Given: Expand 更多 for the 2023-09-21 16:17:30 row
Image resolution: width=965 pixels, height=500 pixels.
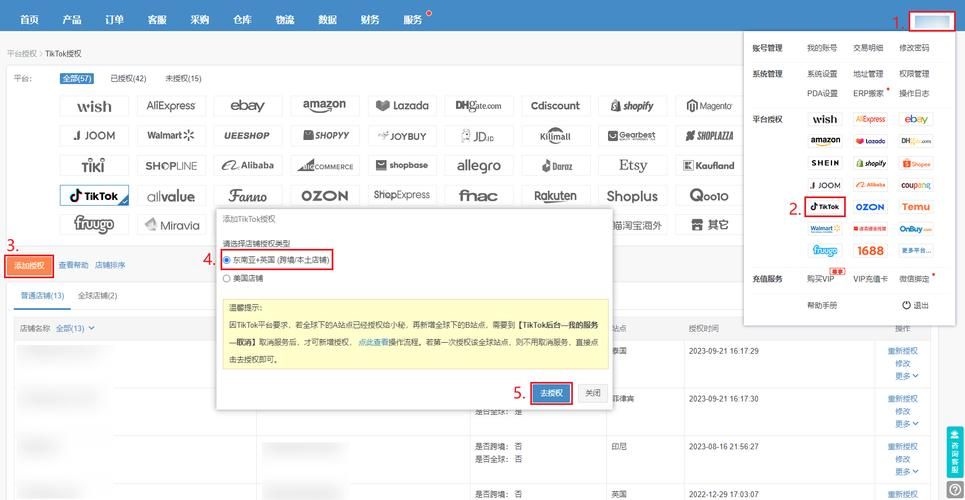Looking at the screenshot, I should [907, 424].
